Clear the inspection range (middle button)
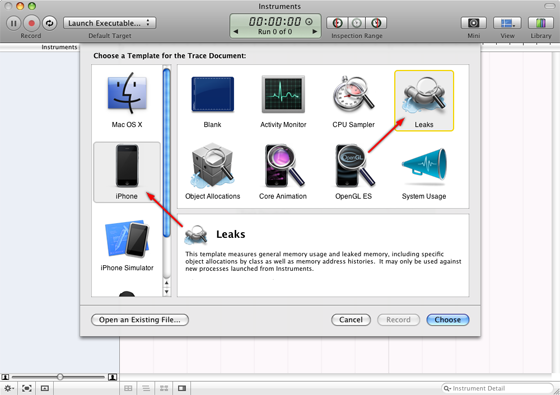 tap(356, 23)
